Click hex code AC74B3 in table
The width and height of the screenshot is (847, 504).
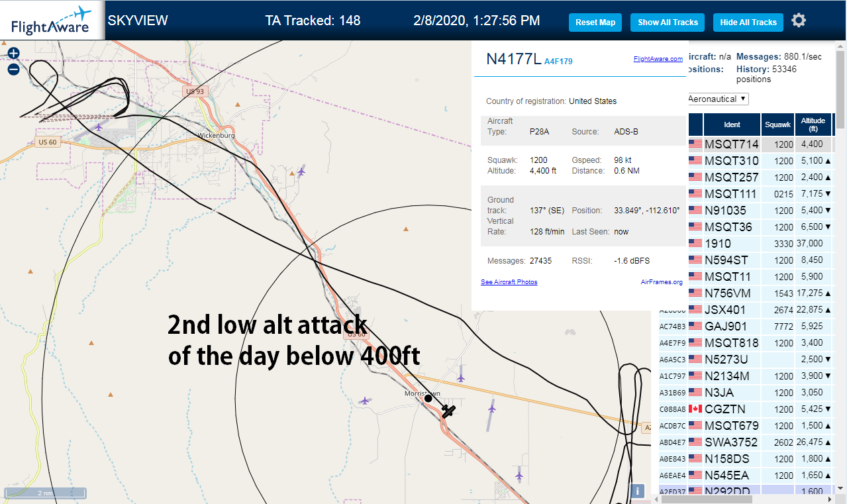point(672,326)
